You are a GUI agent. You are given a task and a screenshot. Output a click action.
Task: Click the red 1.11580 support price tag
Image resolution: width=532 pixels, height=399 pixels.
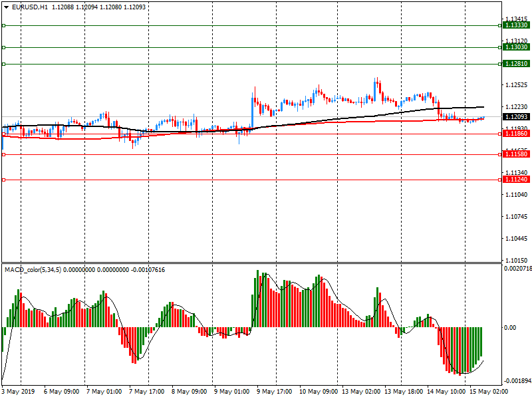click(x=516, y=154)
